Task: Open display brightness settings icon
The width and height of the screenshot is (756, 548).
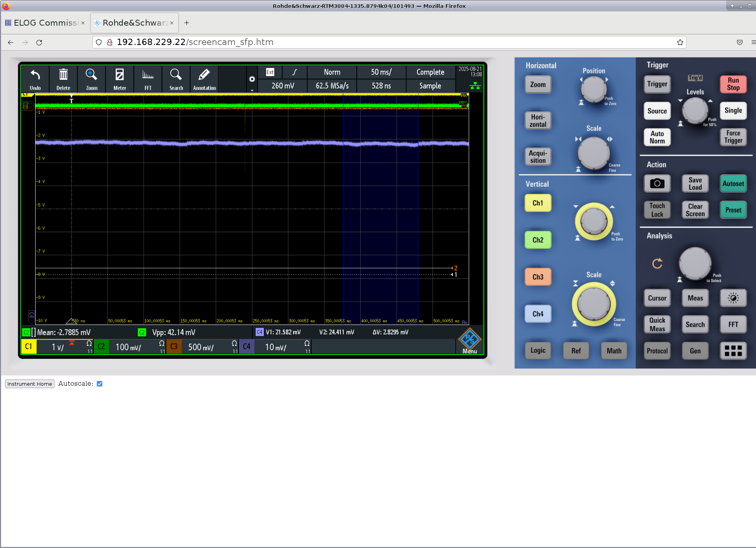Action: (733, 298)
